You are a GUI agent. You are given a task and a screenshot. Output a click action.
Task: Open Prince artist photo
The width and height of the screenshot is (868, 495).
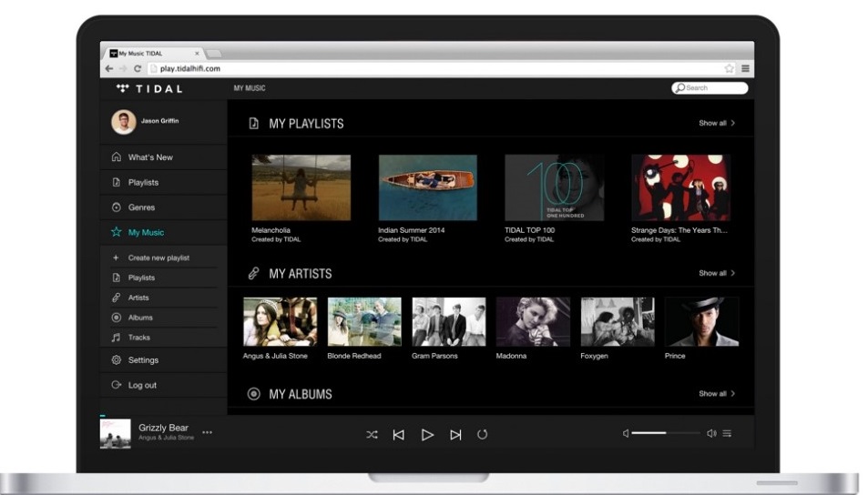click(702, 322)
